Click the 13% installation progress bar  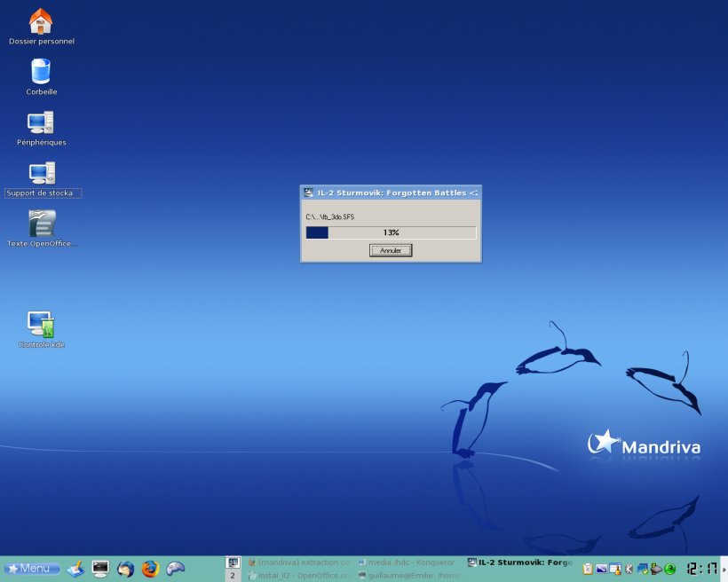click(x=391, y=232)
